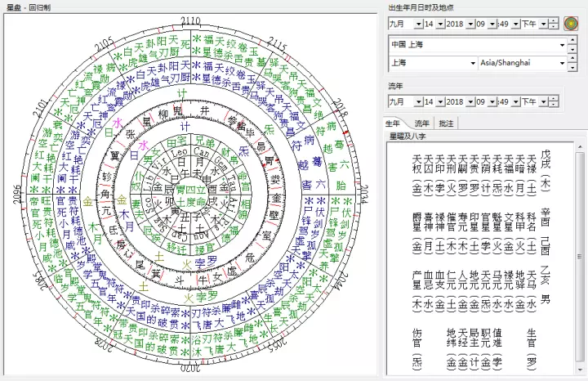
Task: Click the 田宅 house label
Action: tap(176, 142)
